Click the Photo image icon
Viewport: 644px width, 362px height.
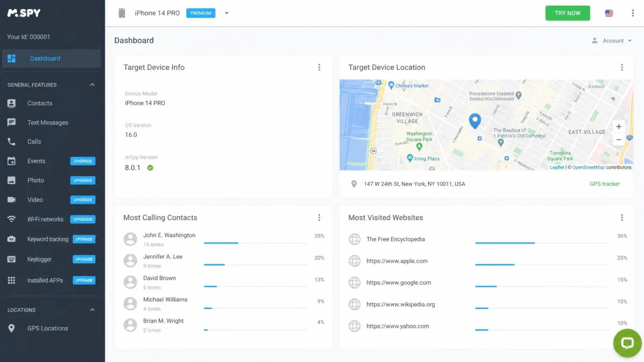coord(11,180)
